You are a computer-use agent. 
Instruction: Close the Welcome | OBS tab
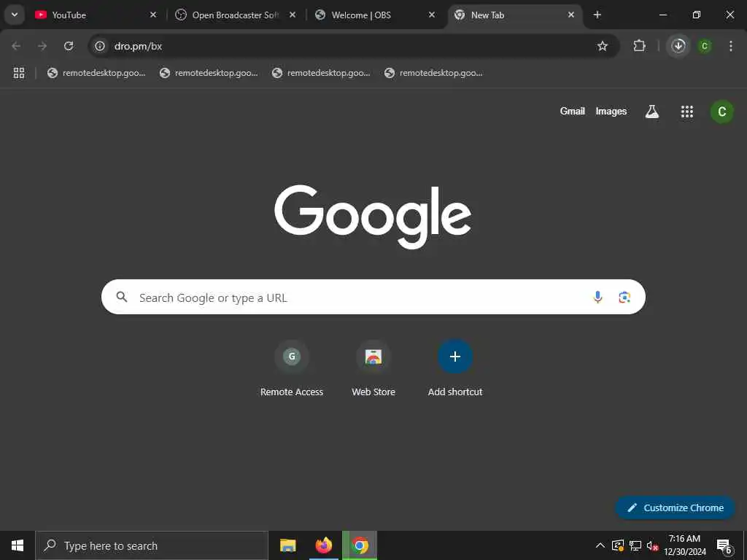pyautogui.click(x=432, y=15)
